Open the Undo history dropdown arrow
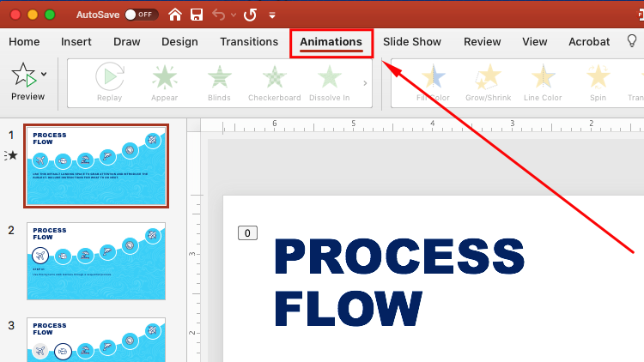 coord(233,15)
